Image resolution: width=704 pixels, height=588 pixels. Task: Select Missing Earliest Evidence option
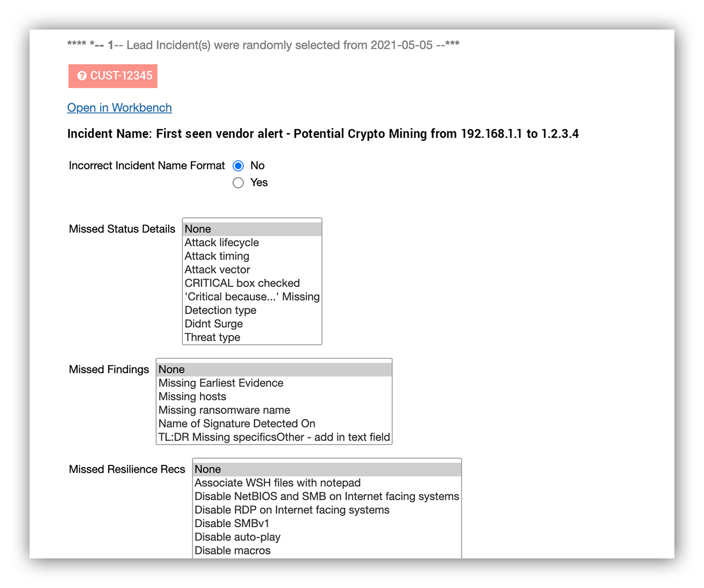pyautogui.click(x=274, y=383)
